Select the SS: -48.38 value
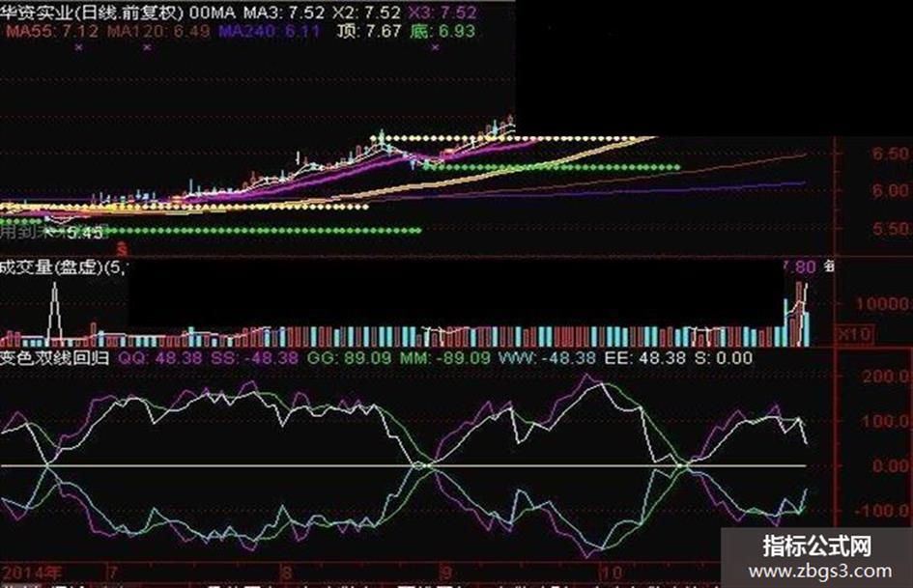The height and width of the screenshot is (588, 913). coord(254,358)
